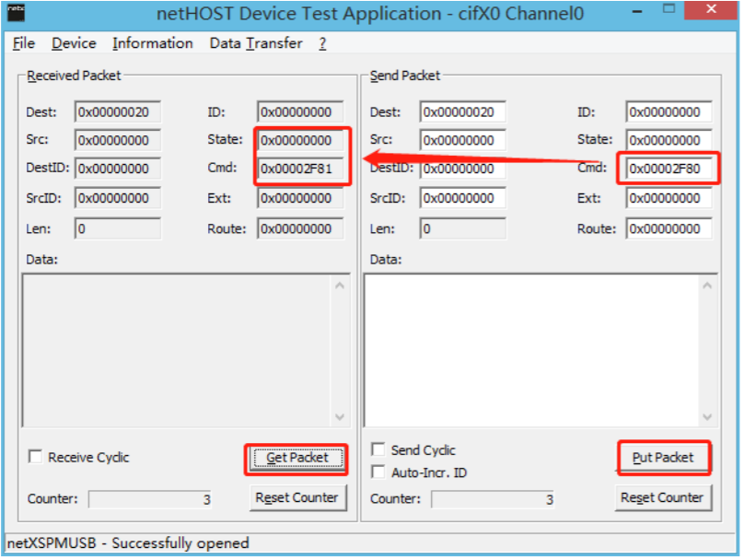Click the Send Packet SrcID field
The width and height of the screenshot is (744, 560).
462,198
